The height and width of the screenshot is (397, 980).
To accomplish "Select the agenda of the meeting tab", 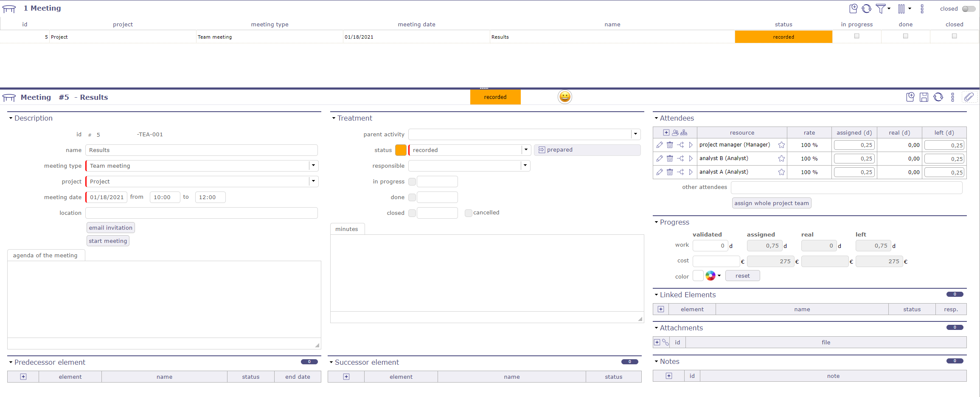I will pyautogui.click(x=45, y=255).
